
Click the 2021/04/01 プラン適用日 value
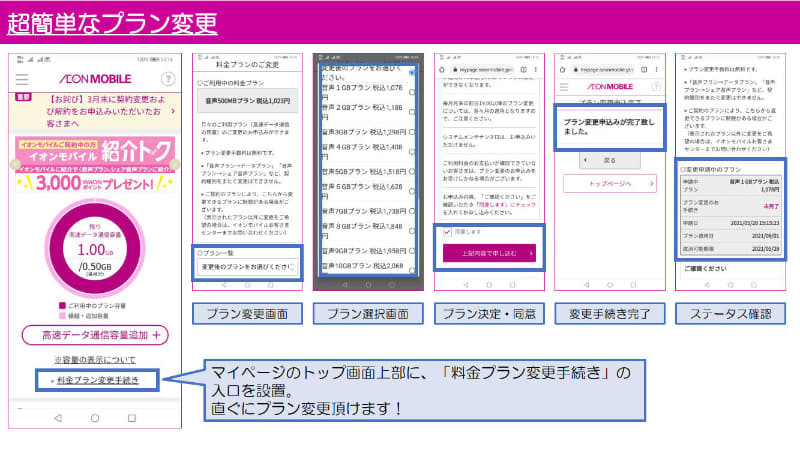coord(765,236)
